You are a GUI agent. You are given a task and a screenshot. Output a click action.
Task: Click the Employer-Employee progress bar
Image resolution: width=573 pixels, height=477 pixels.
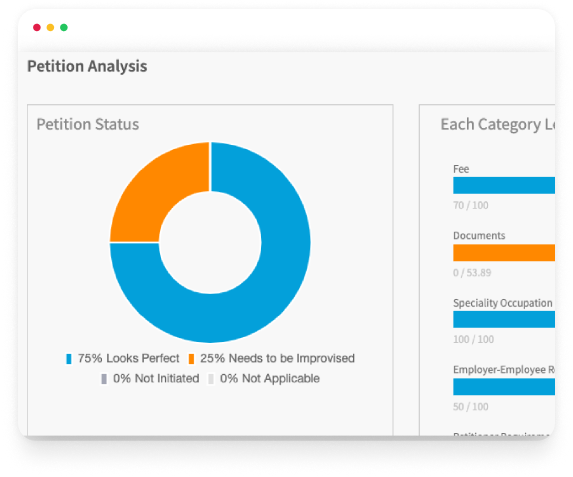click(x=504, y=387)
